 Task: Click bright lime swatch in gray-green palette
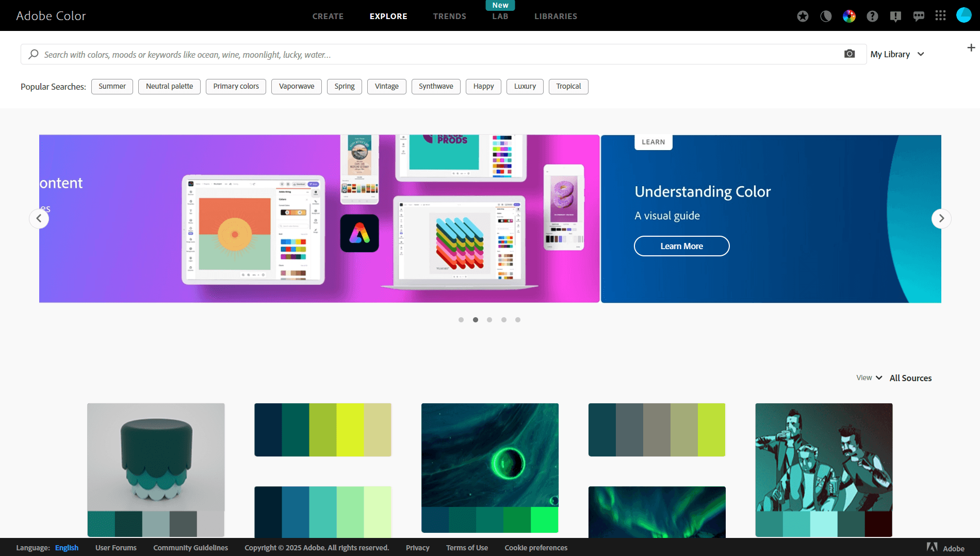tap(712, 430)
